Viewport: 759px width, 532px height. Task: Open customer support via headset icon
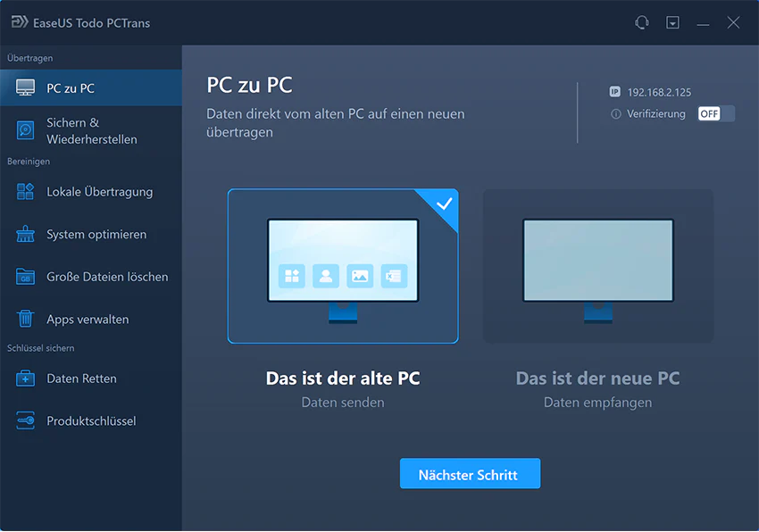[641, 22]
